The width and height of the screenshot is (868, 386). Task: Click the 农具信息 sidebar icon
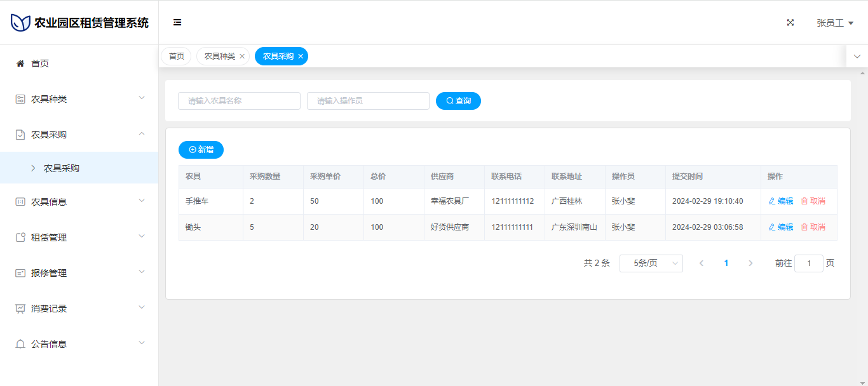coord(20,202)
